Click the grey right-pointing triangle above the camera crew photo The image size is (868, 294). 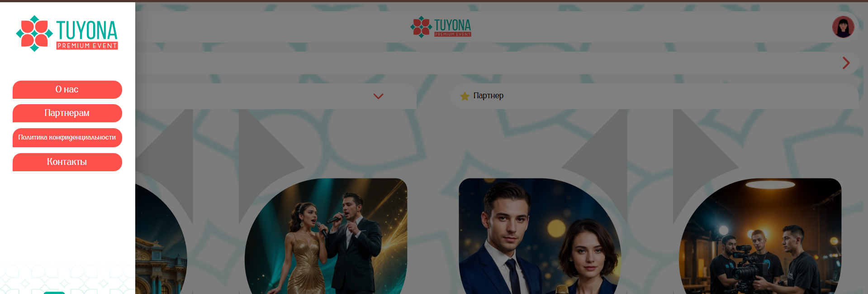coord(706,166)
